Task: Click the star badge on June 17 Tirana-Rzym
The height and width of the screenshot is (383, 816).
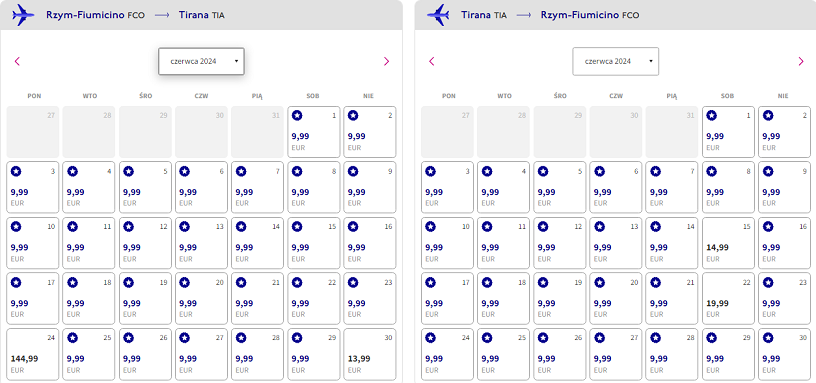Action: pyautogui.click(x=431, y=283)
